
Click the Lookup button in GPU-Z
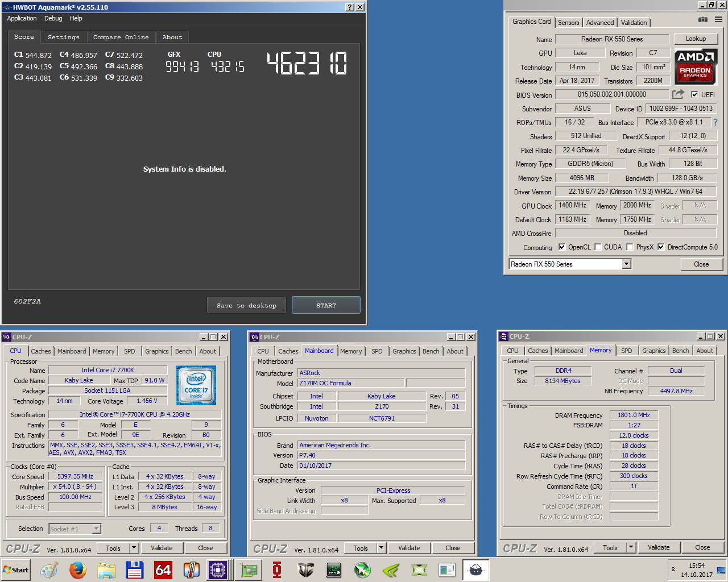click(696, 39)
